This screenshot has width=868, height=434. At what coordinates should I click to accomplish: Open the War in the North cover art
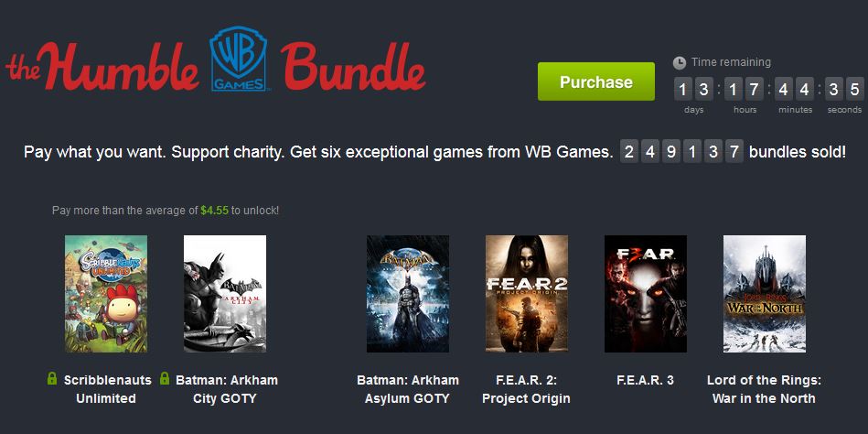coord(765,294)
